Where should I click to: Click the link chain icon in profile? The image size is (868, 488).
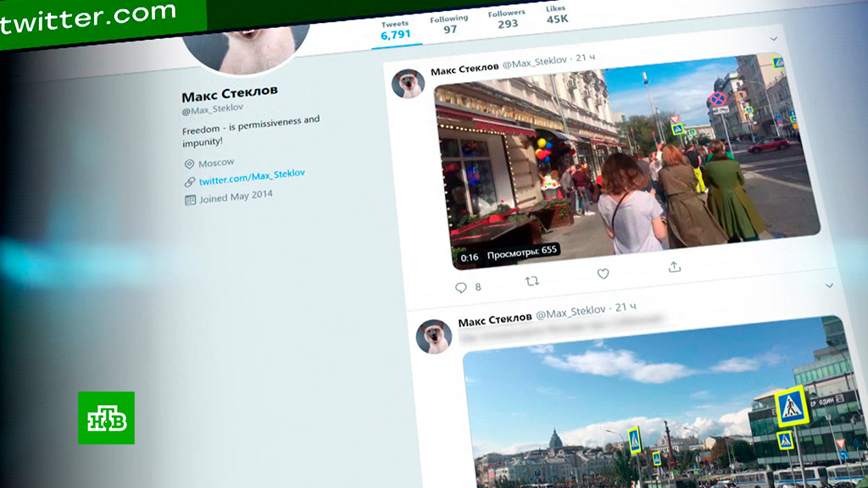[x=189, y=181]
